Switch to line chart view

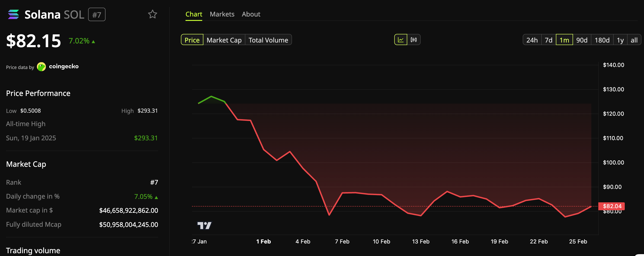pyautogui.click(x=400, y=39)
